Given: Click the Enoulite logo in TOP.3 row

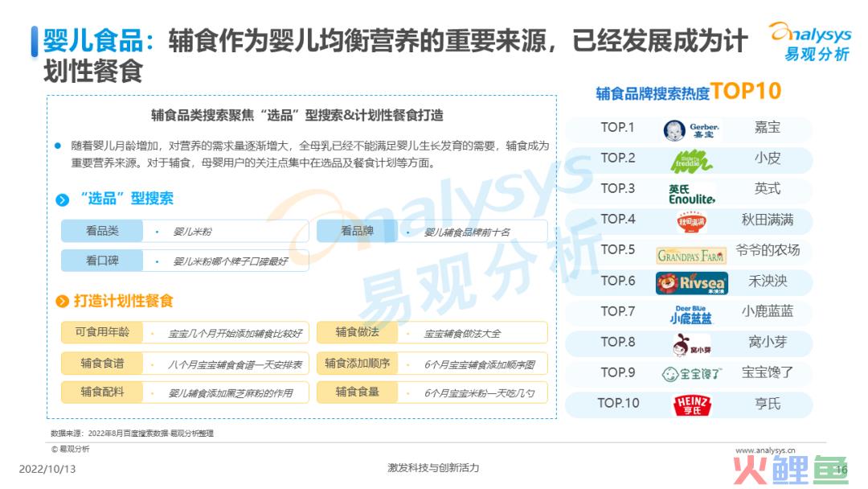Looking at the screenshot, I should [691, 195].
